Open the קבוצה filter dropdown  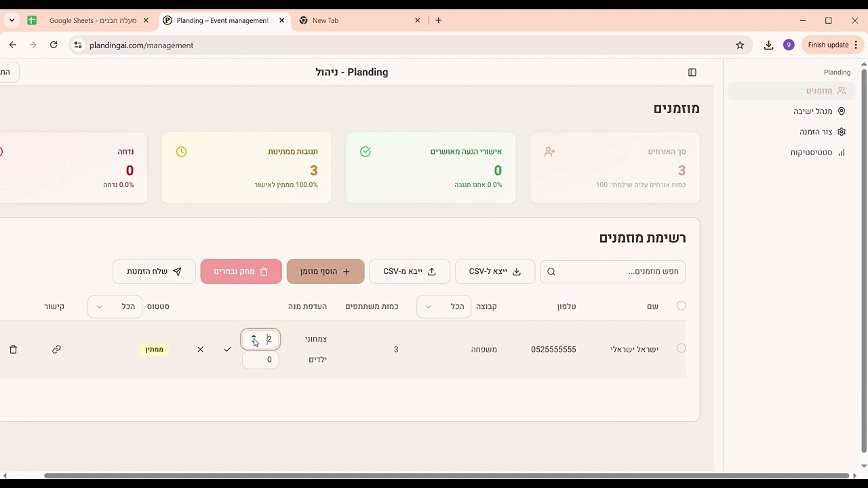click(x=444, y=307)
